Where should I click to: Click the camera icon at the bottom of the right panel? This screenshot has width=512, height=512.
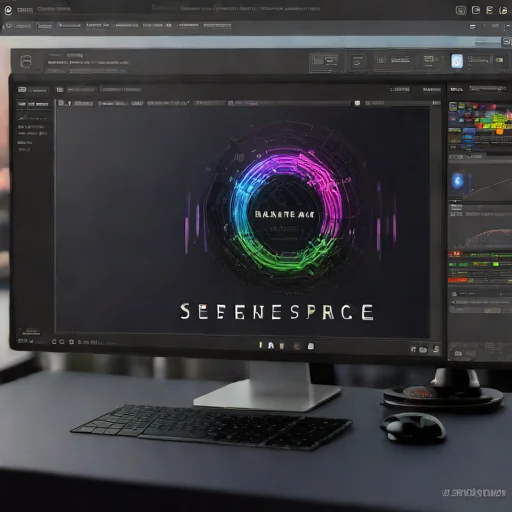point(458,354)
